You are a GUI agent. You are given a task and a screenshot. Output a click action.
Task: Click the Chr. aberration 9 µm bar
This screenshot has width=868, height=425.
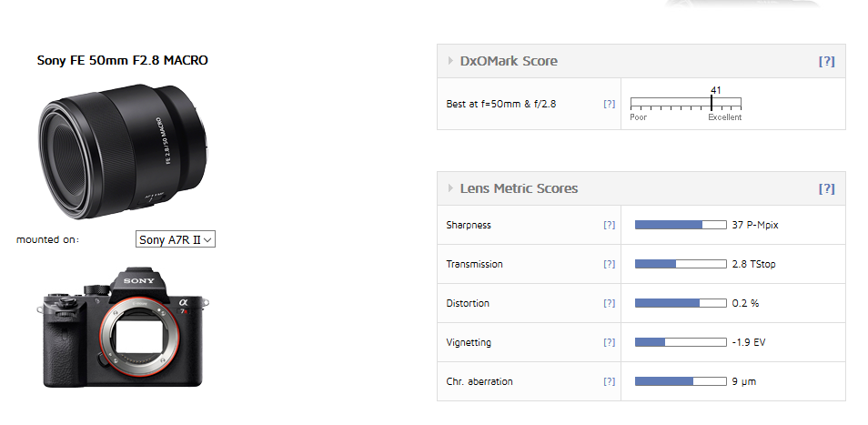point(680,381)
